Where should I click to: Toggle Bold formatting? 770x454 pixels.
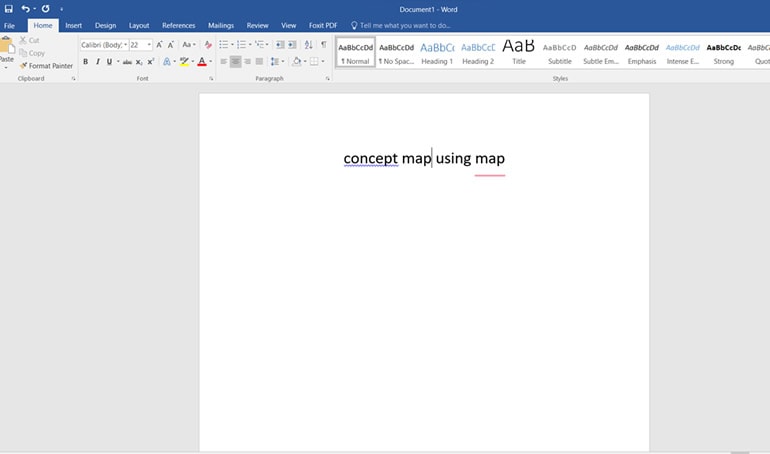(85, 62)
